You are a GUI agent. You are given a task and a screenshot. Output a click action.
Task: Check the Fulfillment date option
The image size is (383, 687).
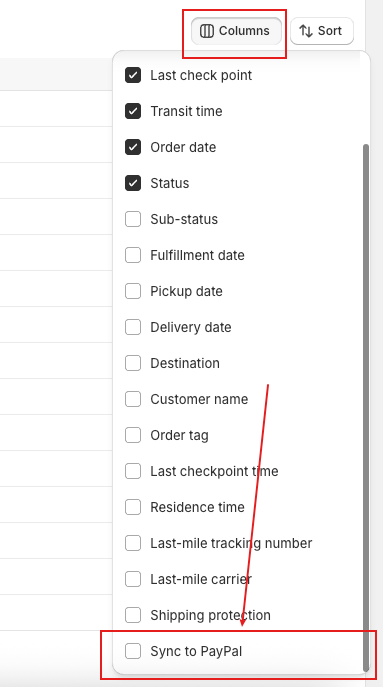point(133,255)
